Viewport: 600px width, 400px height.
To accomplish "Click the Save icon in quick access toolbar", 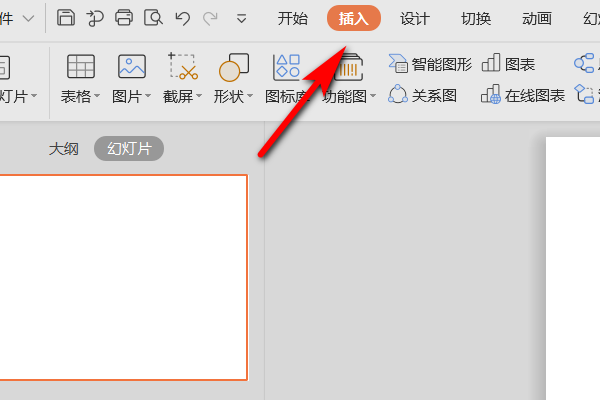I will (x=66, y=18).
